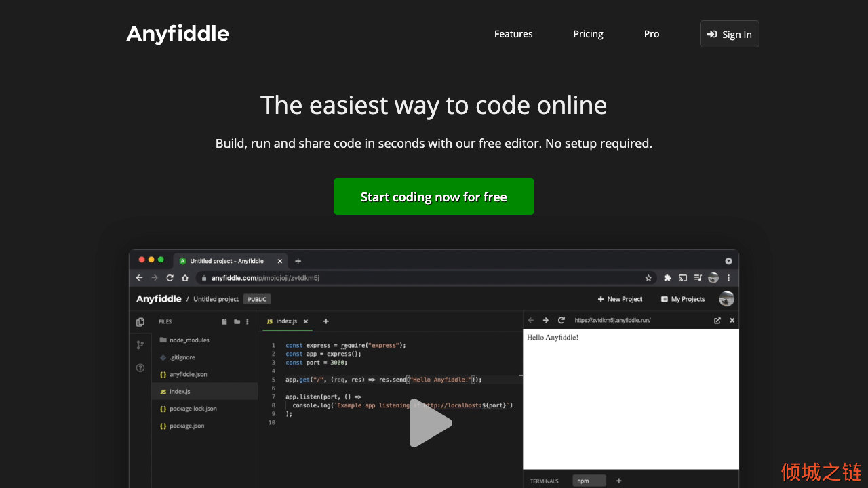868x488 pixels.
Task: Open the browser three-dot menu
Action: [729, 278]
